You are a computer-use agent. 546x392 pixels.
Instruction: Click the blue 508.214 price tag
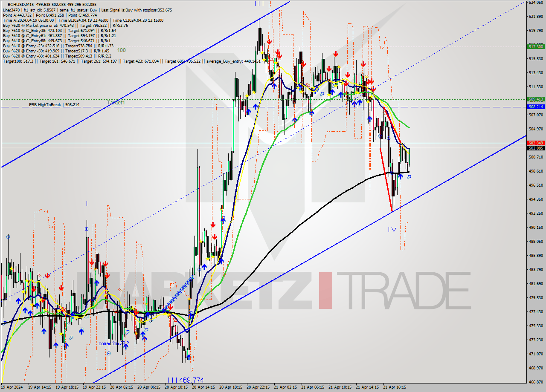point(536,107)
